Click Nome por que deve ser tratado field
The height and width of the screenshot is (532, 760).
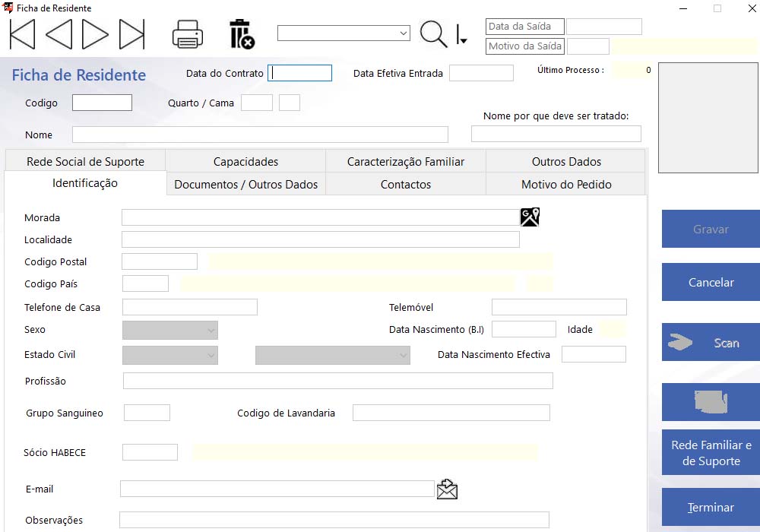point(556,134)
